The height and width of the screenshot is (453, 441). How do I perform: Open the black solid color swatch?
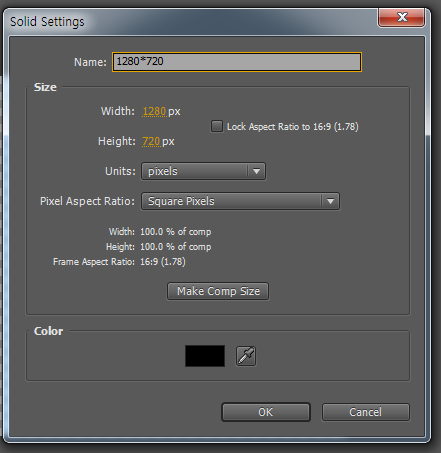(205, 356)
